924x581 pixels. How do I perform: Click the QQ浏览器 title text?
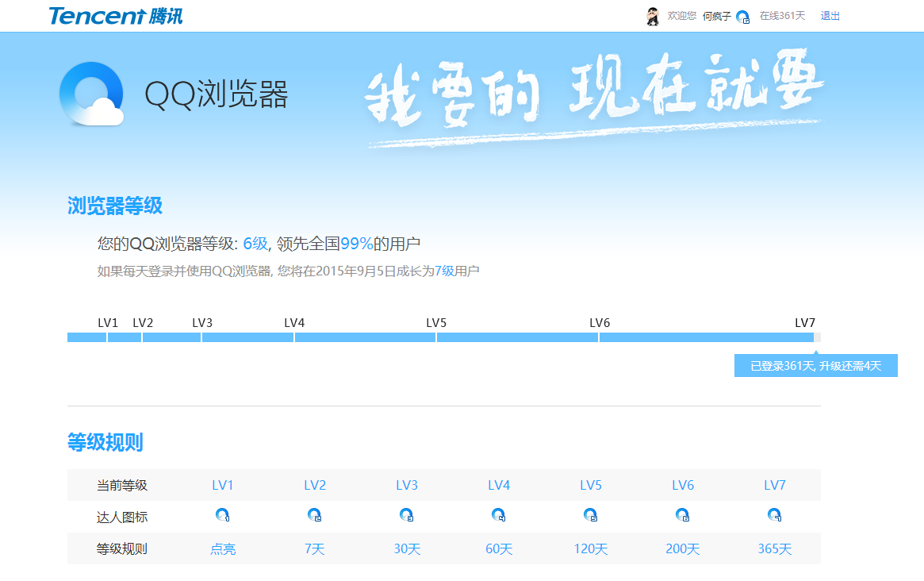click(x=217, y=94)
